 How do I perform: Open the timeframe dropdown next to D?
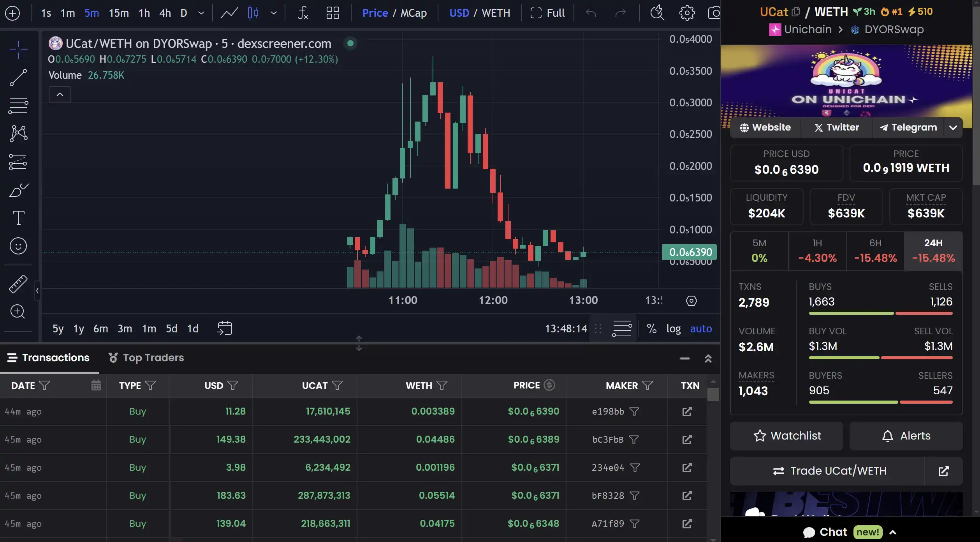click(201, 13)
